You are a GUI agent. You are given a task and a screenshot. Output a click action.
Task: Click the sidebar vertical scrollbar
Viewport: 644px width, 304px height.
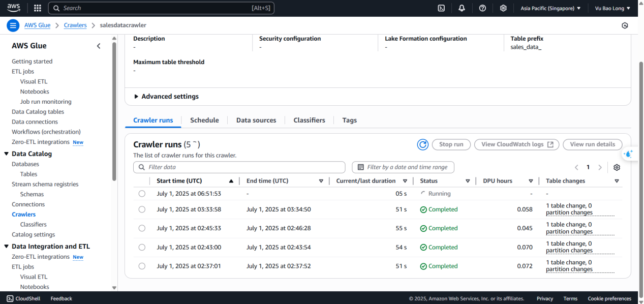click(114, 112)
